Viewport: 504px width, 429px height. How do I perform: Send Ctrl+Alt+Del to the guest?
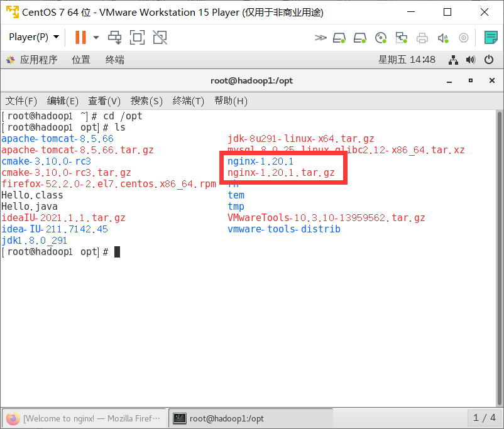click(115, 38)
